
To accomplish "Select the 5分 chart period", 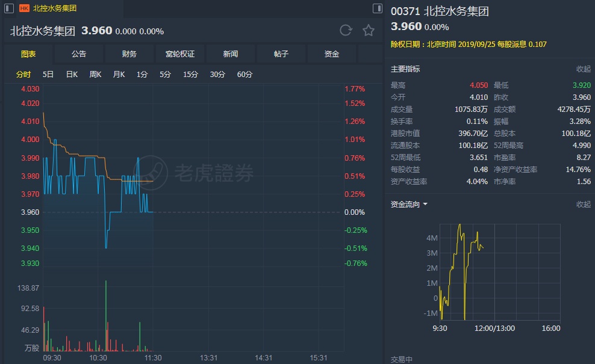I will tap(165, 75).
